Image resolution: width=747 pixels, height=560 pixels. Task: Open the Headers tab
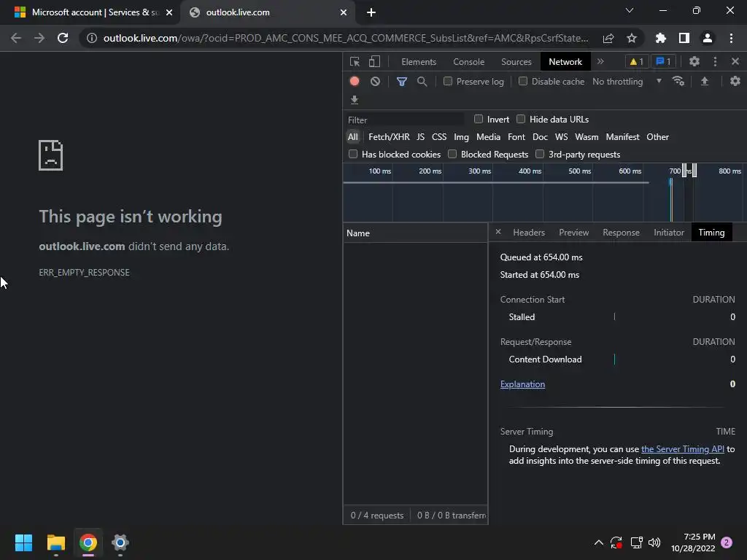(529, 233)
